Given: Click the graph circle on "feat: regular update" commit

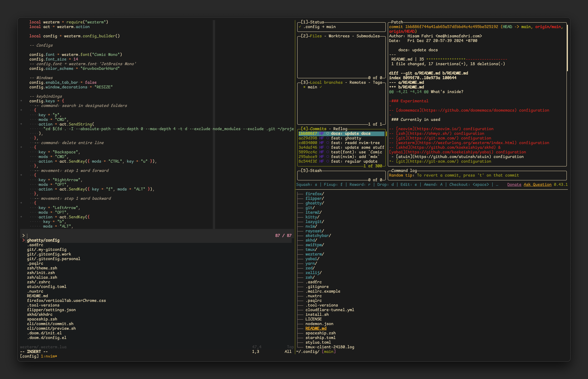Looking at the screenshot, I should pos(328,161).
